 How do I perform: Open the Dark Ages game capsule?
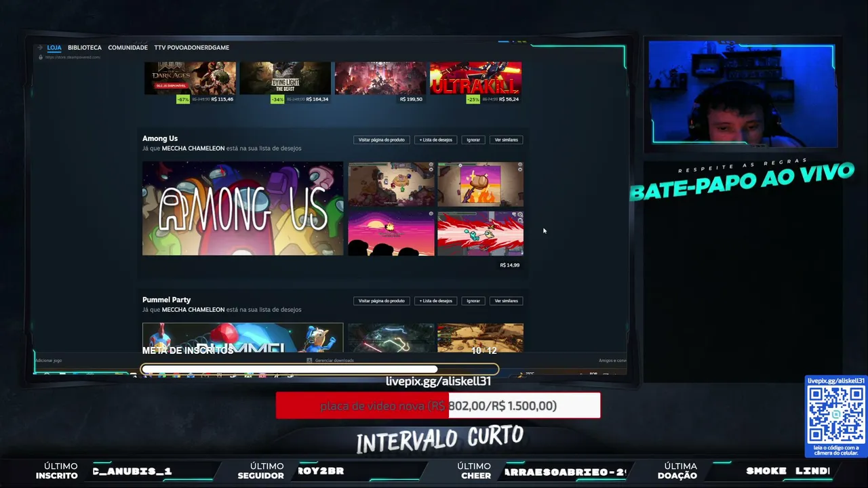[x=190, y=78]
